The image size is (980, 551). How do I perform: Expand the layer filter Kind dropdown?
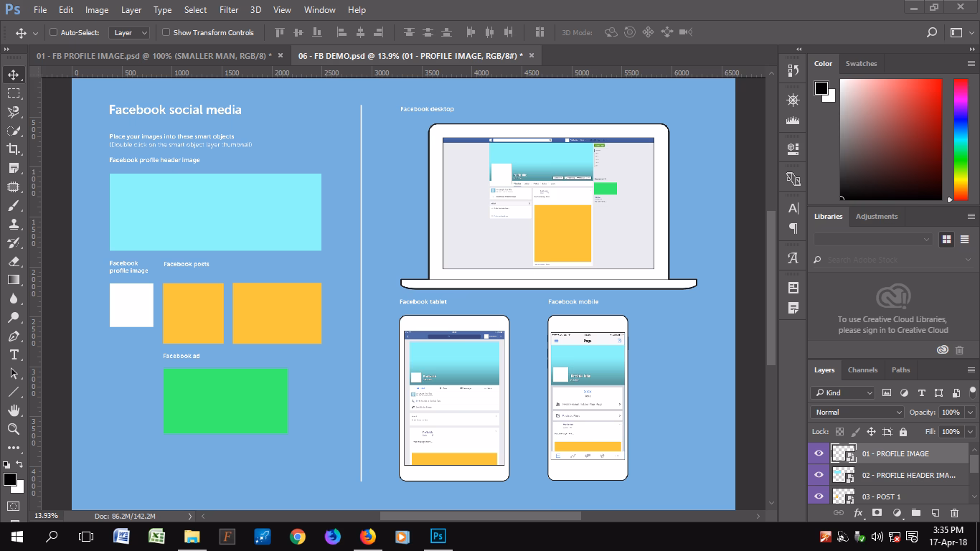coord(843,392)
